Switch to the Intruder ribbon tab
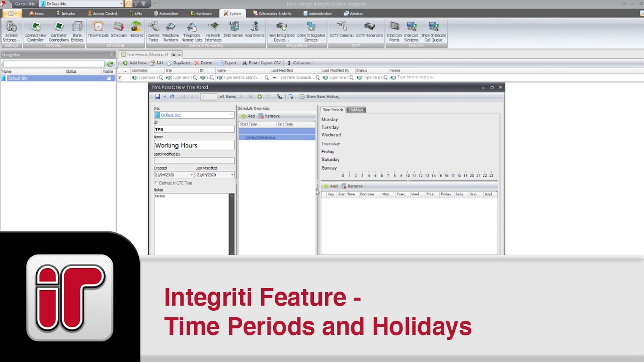The image size is (644, 362). (x=66, y=13)
